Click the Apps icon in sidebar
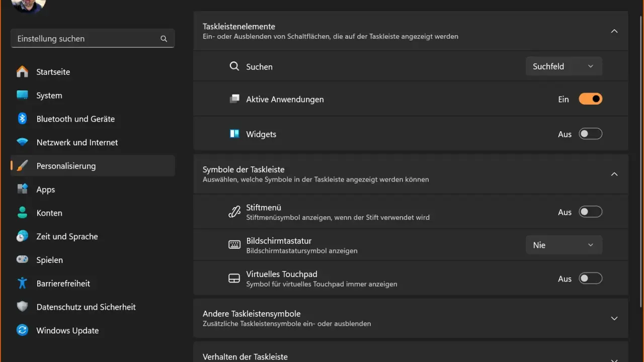The width and height of the screenshot is (644, 362). pyautogui.click(x=22, y=190)
